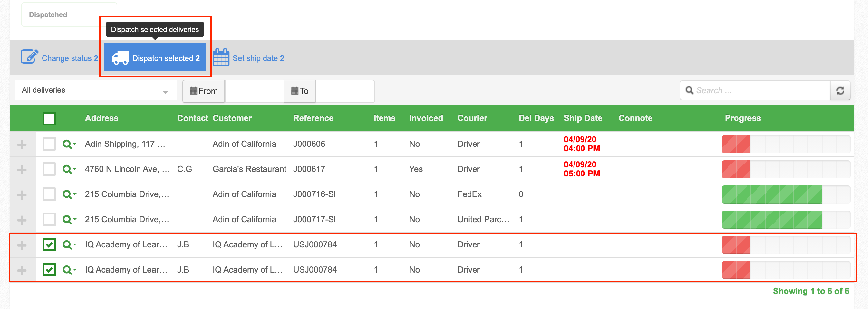Sort by the Courier column header
The width and height of the screenshot is (868, 309).
point(472,118)
